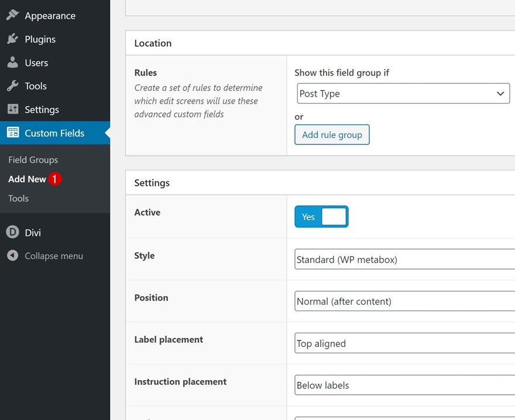Click the Custom Fields table icon
The height and width of the screenshot is (420, 515).
click(x=12, y=133)
